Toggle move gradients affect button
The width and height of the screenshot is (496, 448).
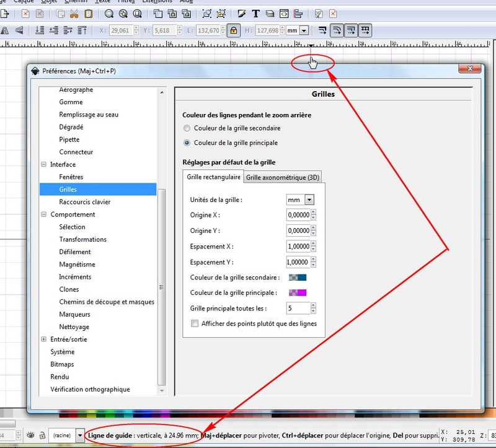(351, 30)
